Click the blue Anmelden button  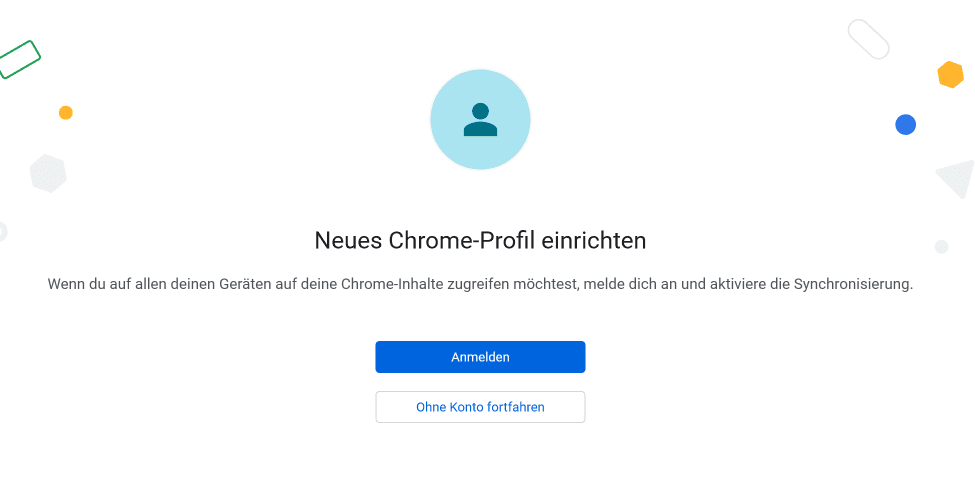pos(480,357)
